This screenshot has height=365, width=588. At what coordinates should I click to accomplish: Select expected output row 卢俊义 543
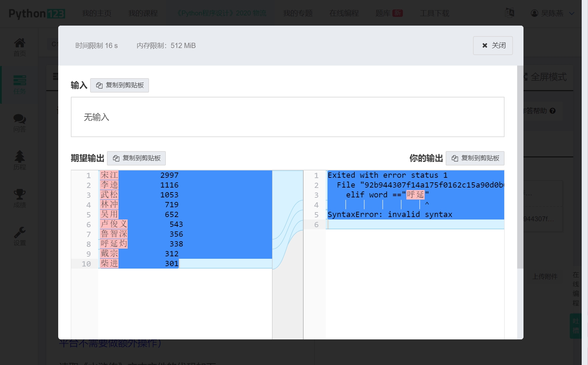tap(185, 224)
